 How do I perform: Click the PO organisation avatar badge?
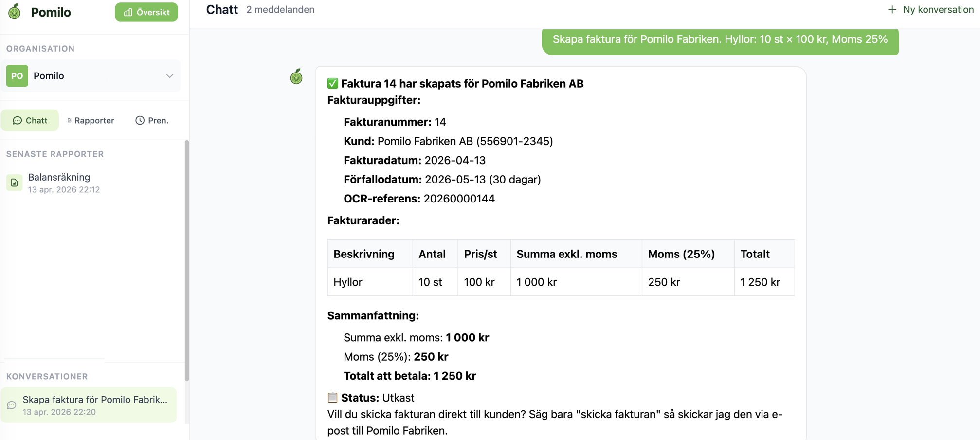point(17,76)
